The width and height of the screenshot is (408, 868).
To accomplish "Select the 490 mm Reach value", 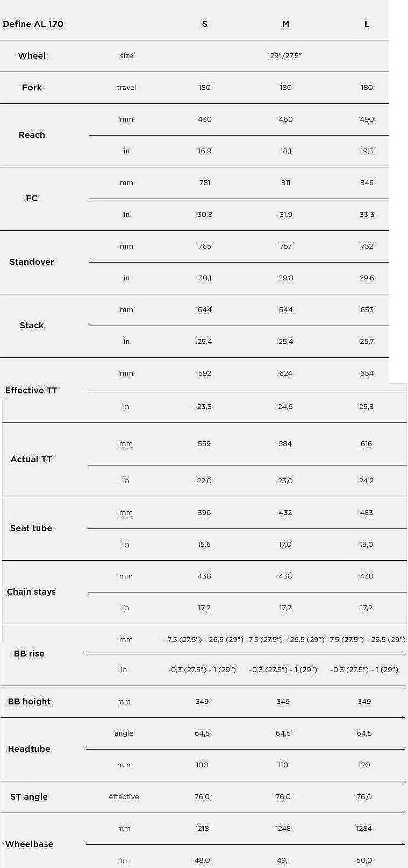I will click(367, 119).
